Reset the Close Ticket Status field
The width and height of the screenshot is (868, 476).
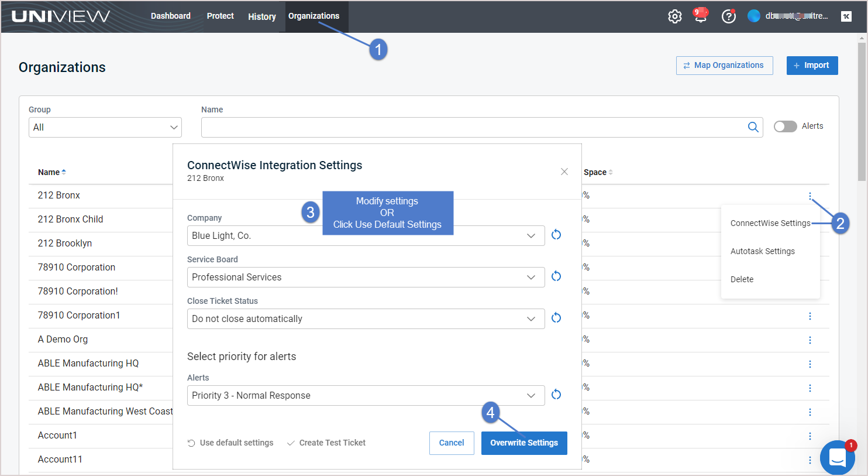tap(556, 318)
